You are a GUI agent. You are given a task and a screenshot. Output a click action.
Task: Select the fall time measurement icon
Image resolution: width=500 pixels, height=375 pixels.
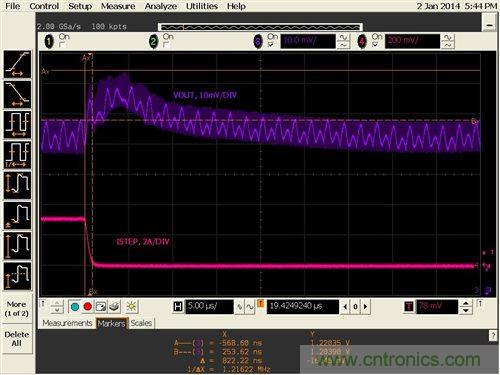(x=18, y=94)
